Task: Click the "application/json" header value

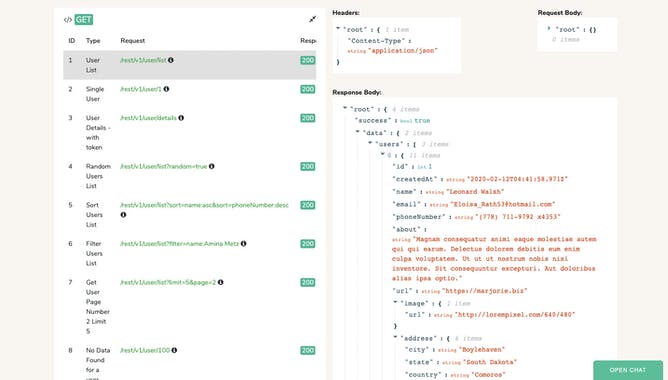Action: tap(403, 51)
